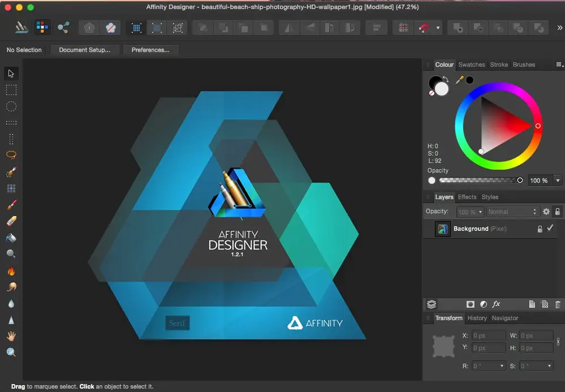Select the Dodge Brush tool
Viewport: 565px width, 392px height.
(x=11, y=253)
